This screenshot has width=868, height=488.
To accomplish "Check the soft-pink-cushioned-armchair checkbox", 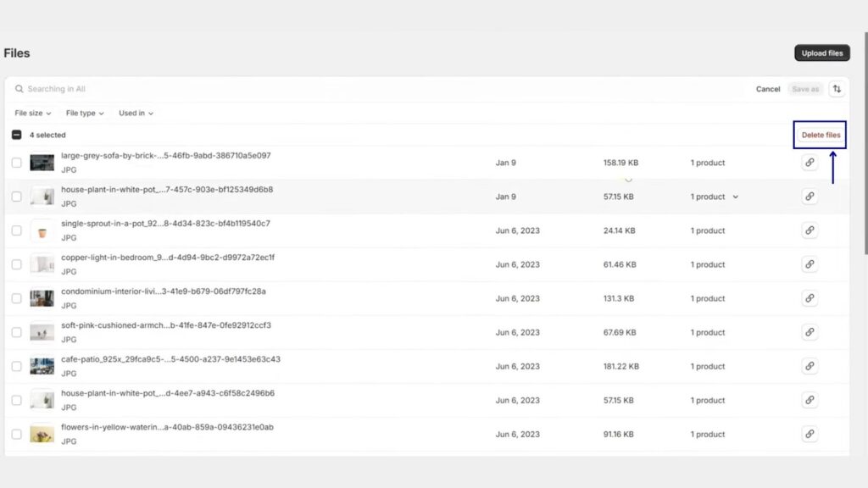I will click(15, 332).
